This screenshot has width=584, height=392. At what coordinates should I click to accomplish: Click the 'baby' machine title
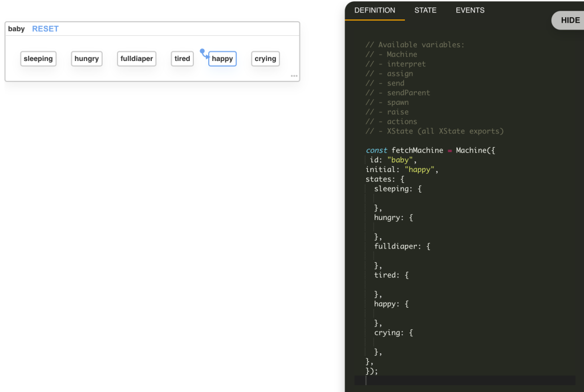pos(17,28)
